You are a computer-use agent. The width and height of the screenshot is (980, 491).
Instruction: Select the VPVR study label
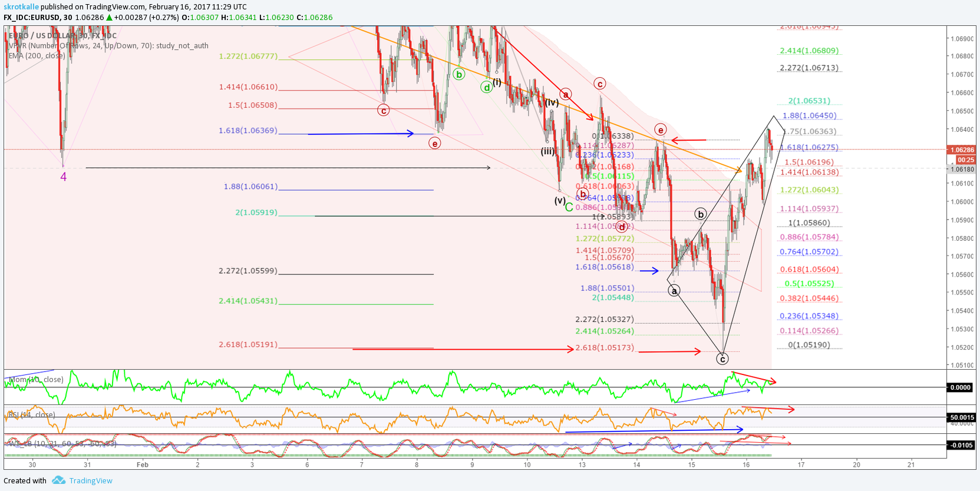click(108, 45)
